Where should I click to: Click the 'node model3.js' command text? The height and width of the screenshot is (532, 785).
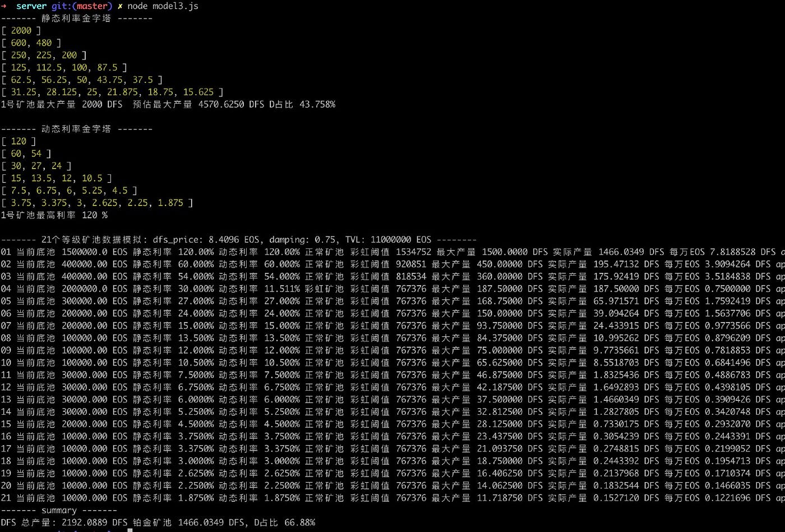click(x=163, y=6)
